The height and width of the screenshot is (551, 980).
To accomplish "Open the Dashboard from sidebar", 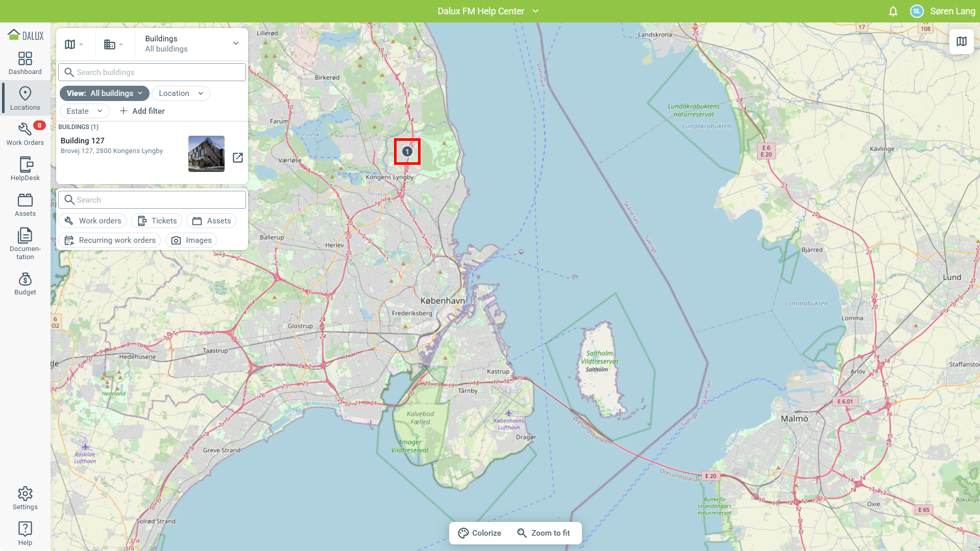I will tap(25, 63).
